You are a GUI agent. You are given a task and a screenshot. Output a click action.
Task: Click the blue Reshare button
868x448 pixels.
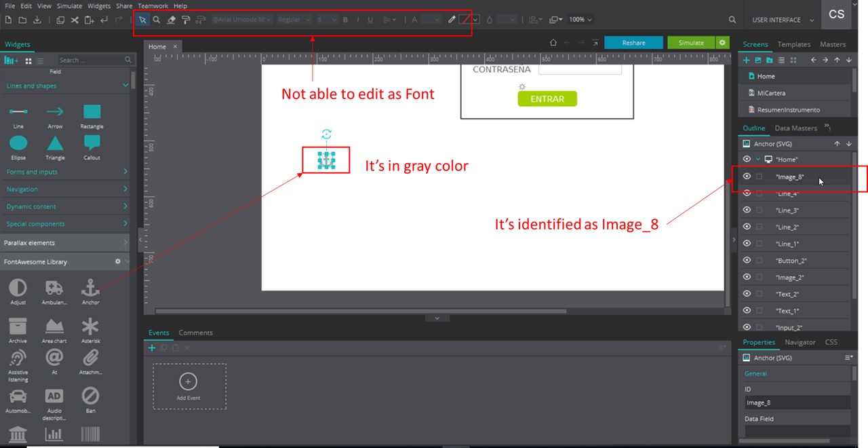tap(633, 43)
